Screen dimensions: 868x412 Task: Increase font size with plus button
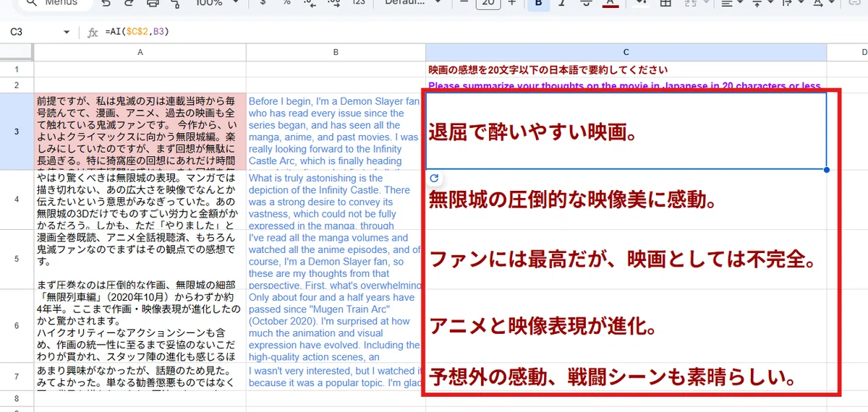512,3
